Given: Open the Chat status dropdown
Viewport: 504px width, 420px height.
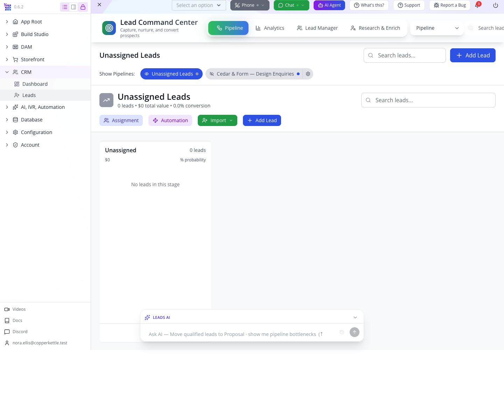Looking at the screenshot, I should pos(292,5).
